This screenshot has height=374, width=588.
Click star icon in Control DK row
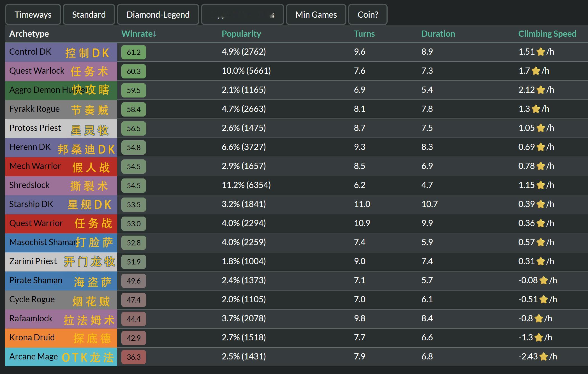tap(541, 52)
